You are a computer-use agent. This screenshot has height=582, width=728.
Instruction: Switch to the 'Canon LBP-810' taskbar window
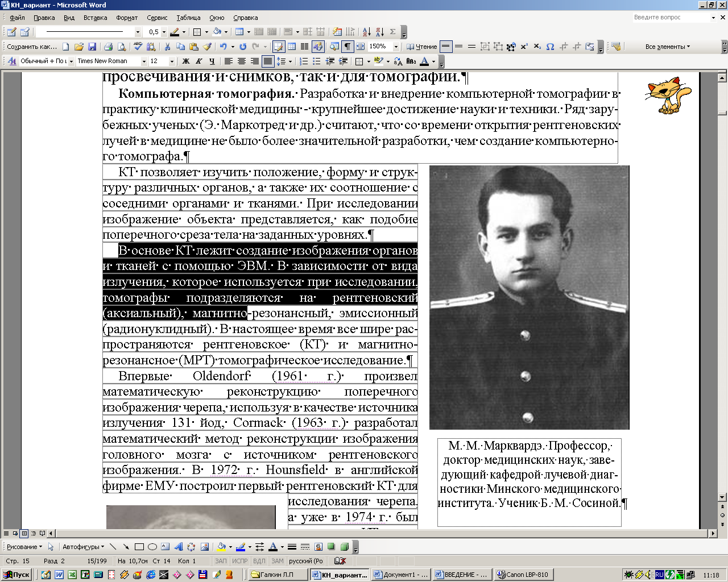click(523, 575)
